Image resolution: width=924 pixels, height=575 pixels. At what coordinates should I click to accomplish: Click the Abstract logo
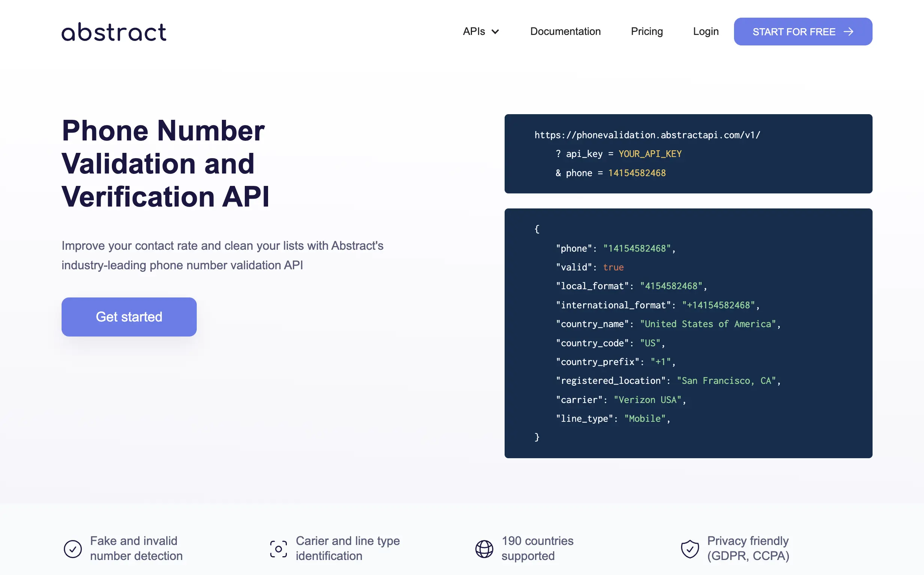pyautogui.click(x=114, y=32)
